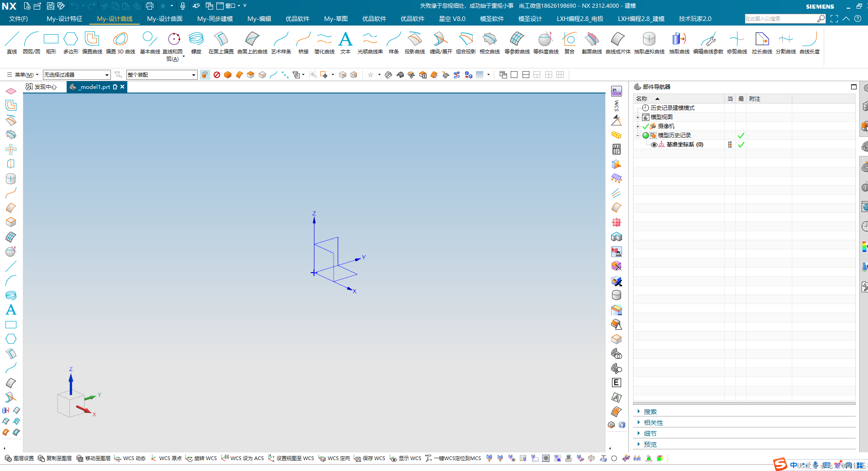The height and width of the screenshot is (471, 868).
Task: Select the 矩形 rectangle tool in ribbon
Action: coord(51,43)
